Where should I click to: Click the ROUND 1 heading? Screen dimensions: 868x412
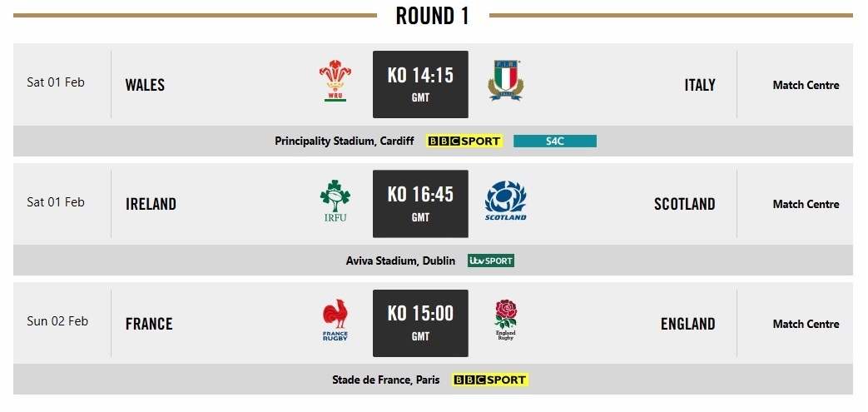point(433,16)
